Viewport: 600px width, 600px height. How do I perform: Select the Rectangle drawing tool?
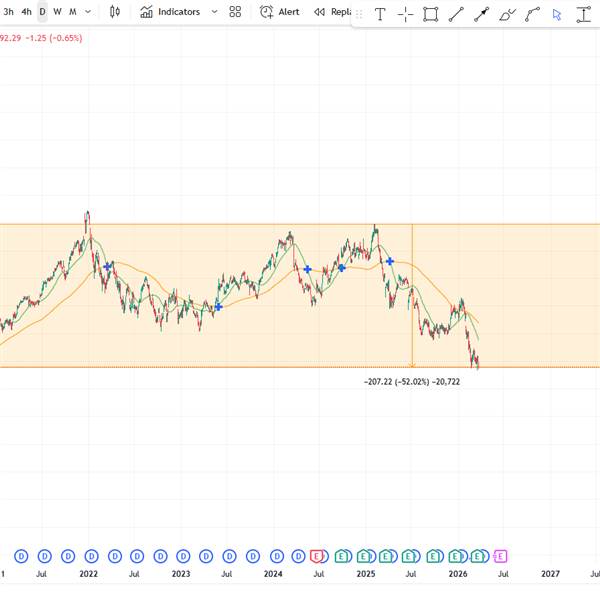coord(430,15)
